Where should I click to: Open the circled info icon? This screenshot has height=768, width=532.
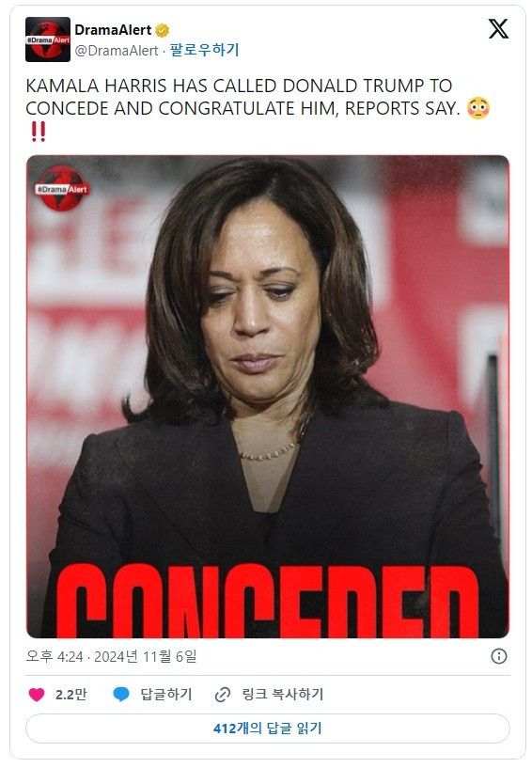[499, 656]
